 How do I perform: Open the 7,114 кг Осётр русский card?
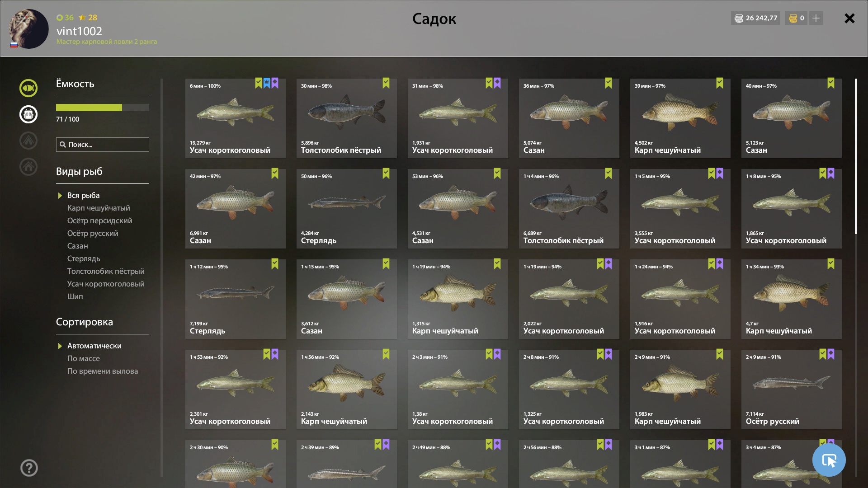[x=792, y=389]
